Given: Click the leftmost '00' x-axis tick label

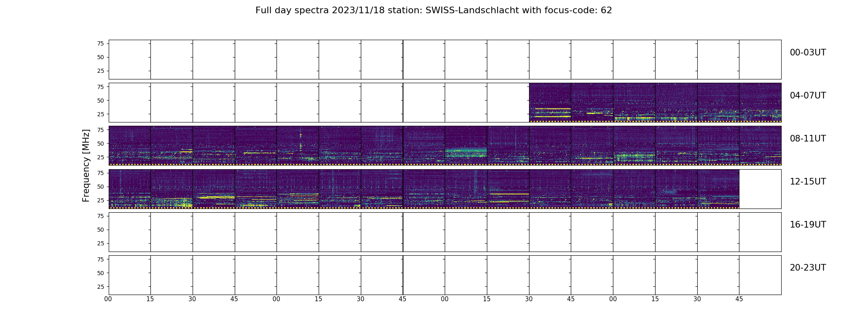Looking at the screenshot, I should tap(108, 299).
